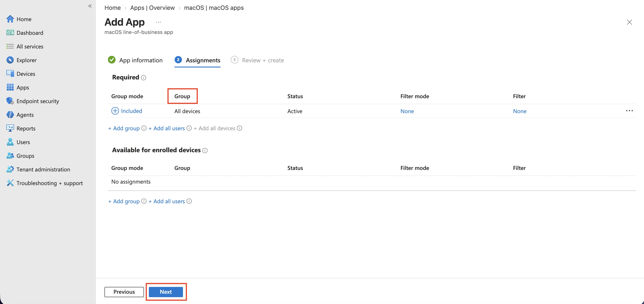Show info for Available for enrolled devices
The width and height of the screenshot is (644, 304).
pos(205,150)
